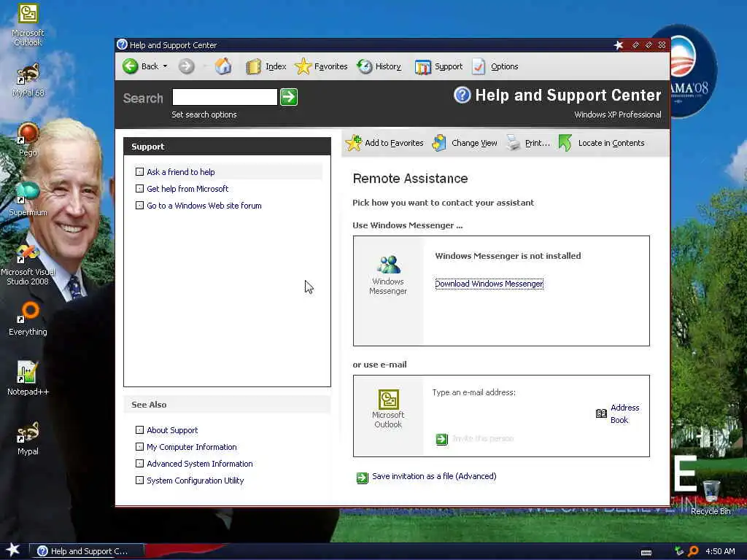This screenshot has height=560, width=747.
Task: Open Pego desktop shortcut
Action: 28,139
